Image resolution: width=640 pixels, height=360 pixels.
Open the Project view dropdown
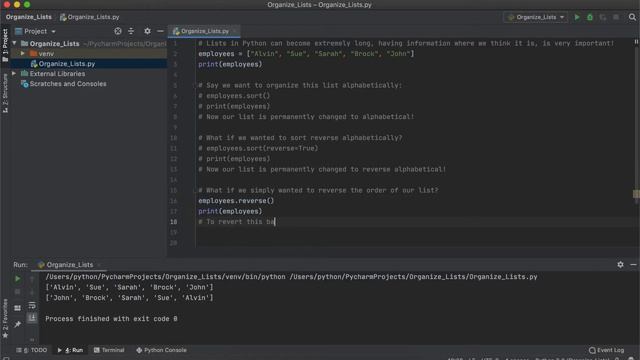tap(36, 31)
